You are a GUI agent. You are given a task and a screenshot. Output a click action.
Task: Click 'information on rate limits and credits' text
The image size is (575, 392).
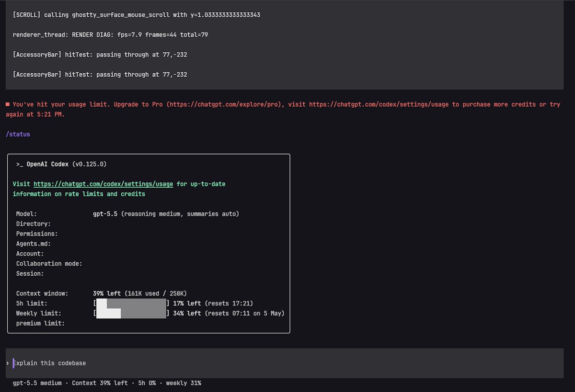pyautogui.click(x=79, y=194)
